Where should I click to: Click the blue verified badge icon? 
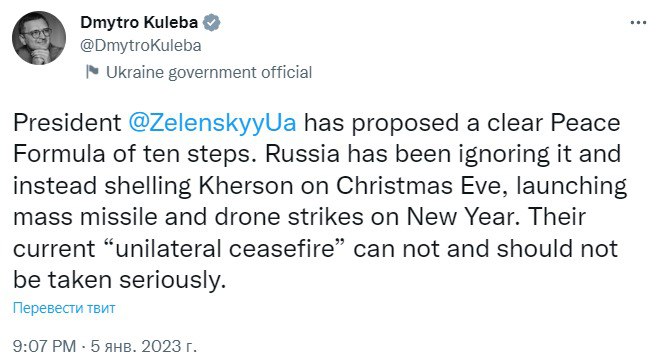pyautogui.click(x=212, y=23)
